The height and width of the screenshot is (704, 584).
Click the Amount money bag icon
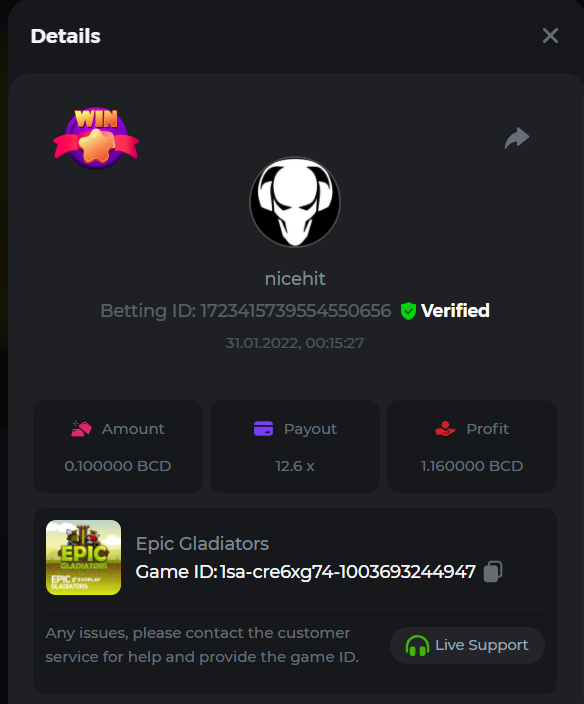81,429
